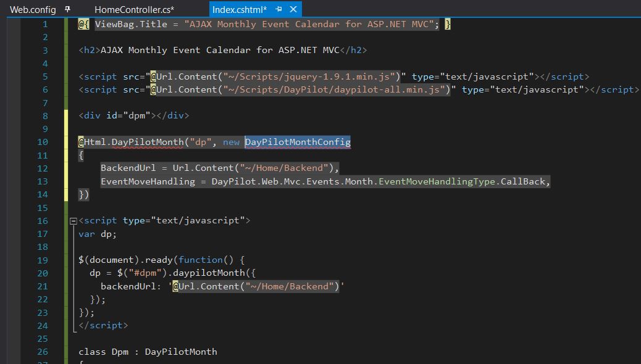Image resolution: width=641 pixels, height=364 pixels.
Task: Click backendUrl key on line 21
Action: pos(128,286)
